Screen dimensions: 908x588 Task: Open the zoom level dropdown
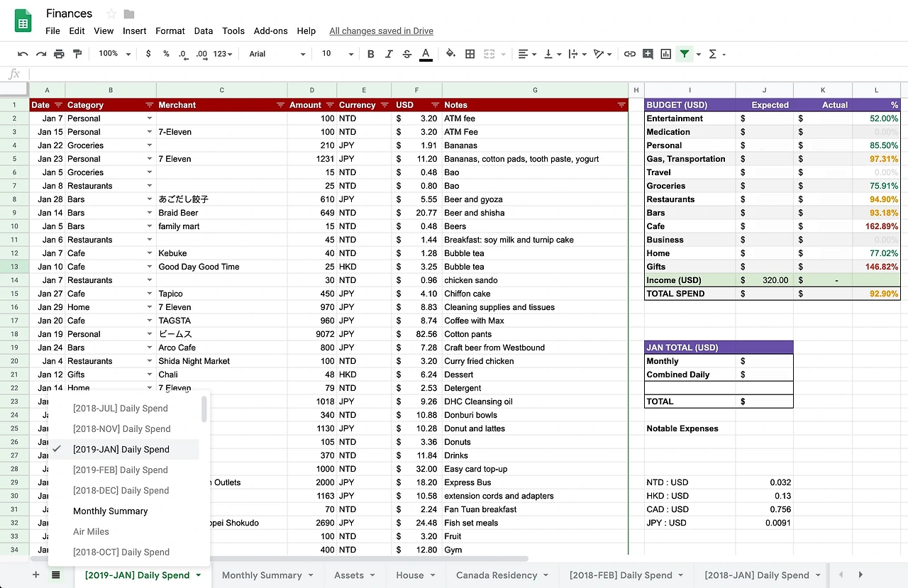[115, 54]
